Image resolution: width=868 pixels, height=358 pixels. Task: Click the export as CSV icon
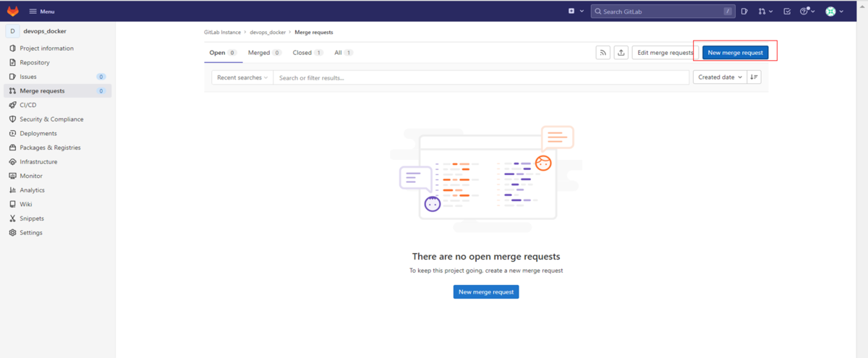pos(621,53)
